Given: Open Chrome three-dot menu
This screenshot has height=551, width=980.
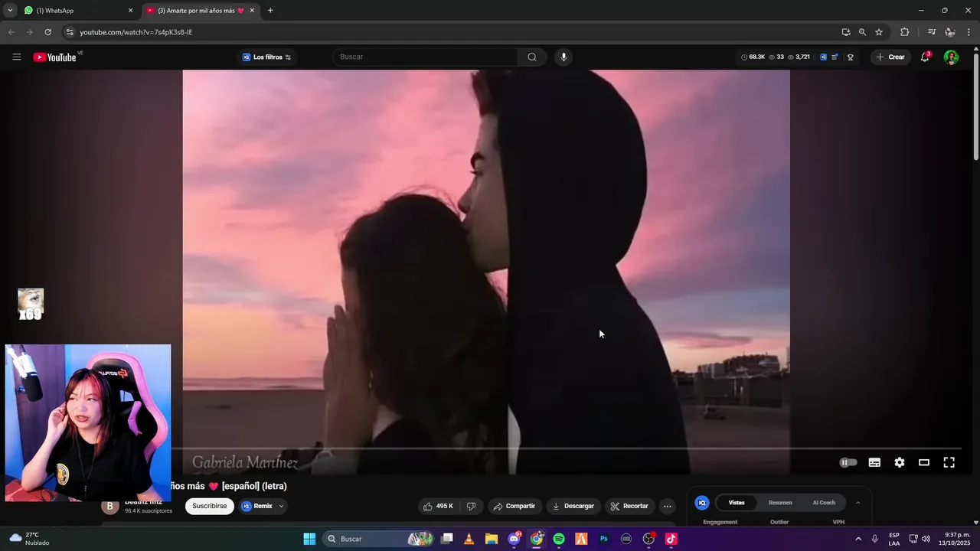Looking at the screenshot, I should [x=969, y=32].
